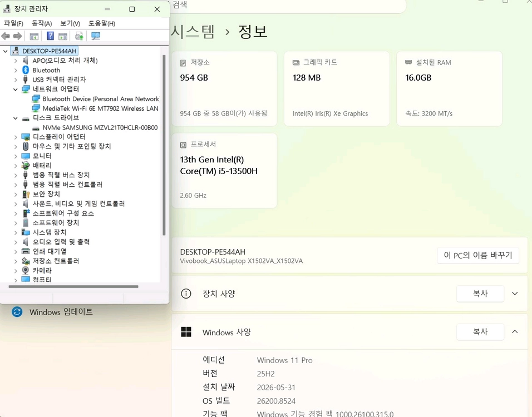Click the 인쇄 대기열 printer icon

[x=26, y=251]
